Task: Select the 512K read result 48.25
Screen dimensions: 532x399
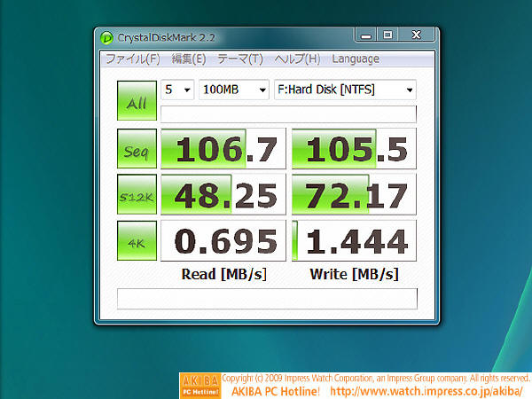Action: tap(223, 194)
